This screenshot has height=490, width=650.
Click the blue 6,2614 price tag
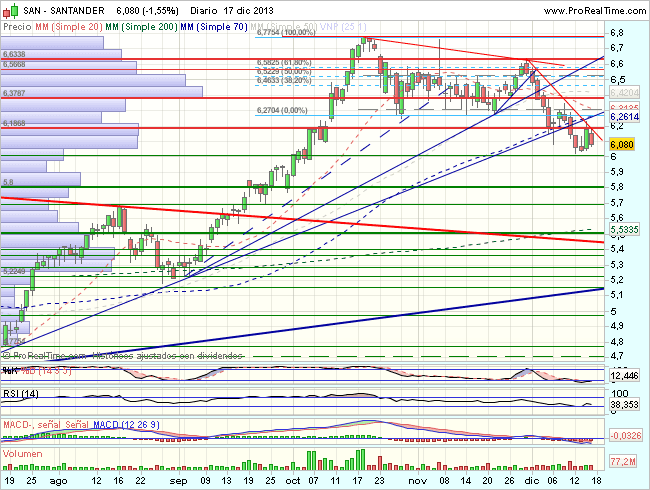(x=625, y=116)
